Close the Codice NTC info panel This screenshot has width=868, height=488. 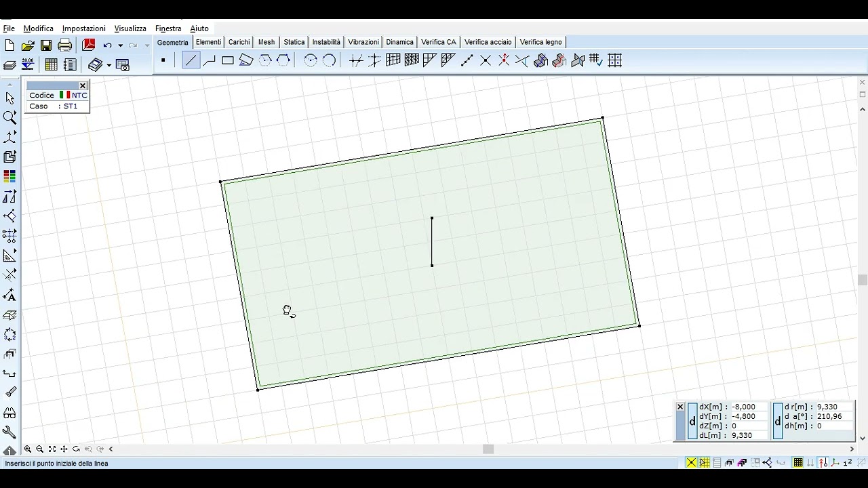click(x=83, y=85)
